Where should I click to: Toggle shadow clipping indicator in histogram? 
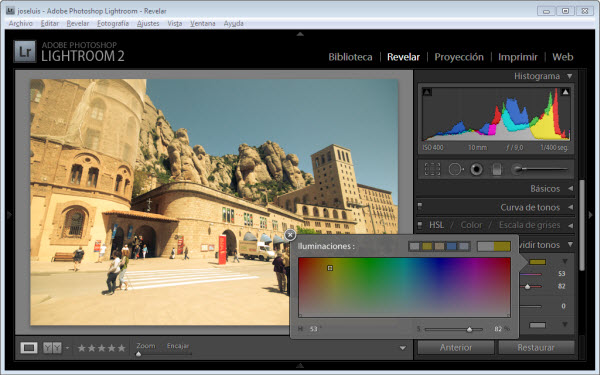coord(427,92)
